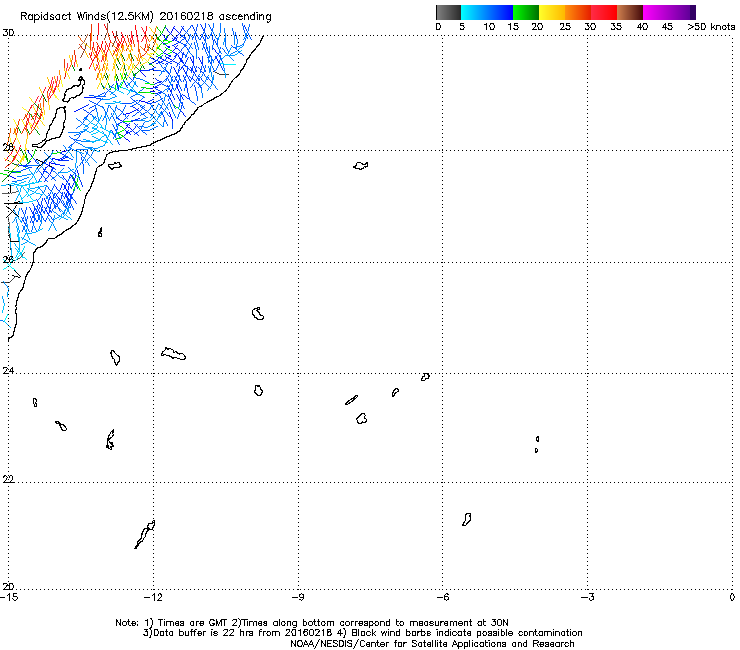The width and height of the screenshot is (740, 650).
Task: Click the longitude axis label '-3'
Action: [x=587, y=598]
